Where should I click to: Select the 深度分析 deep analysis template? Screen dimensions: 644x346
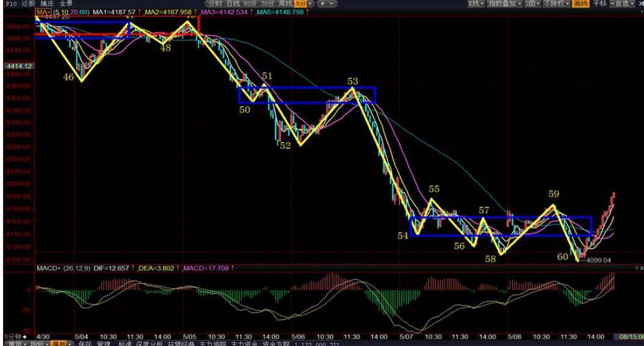point(149,344)
